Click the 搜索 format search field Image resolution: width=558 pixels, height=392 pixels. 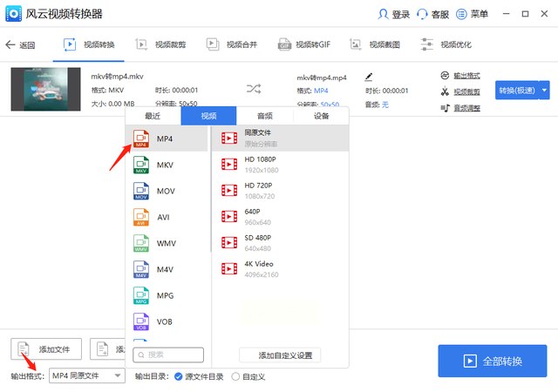click(168, 355)
